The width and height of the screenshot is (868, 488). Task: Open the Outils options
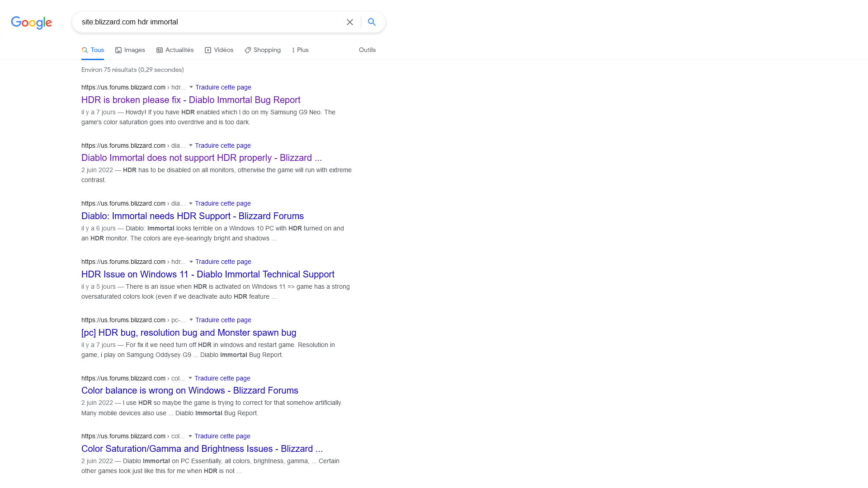(367, 50)
